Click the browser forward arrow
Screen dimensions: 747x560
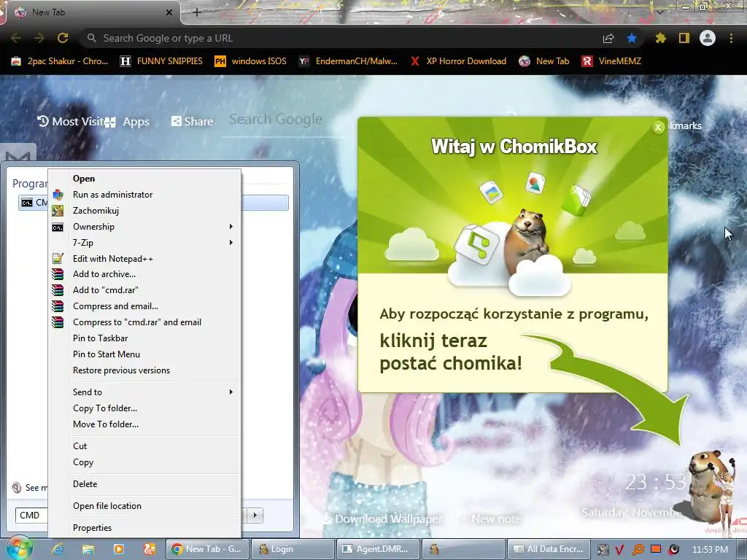(39, 38)
